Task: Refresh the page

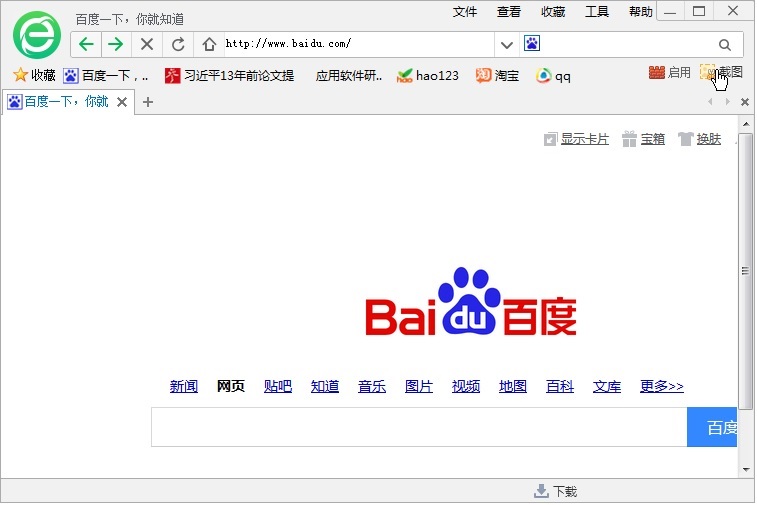Action: point(178,44)
